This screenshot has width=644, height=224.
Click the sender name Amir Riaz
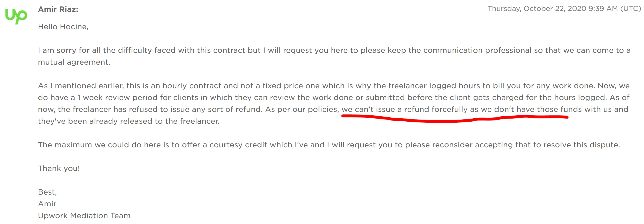(x=58, y=9)
